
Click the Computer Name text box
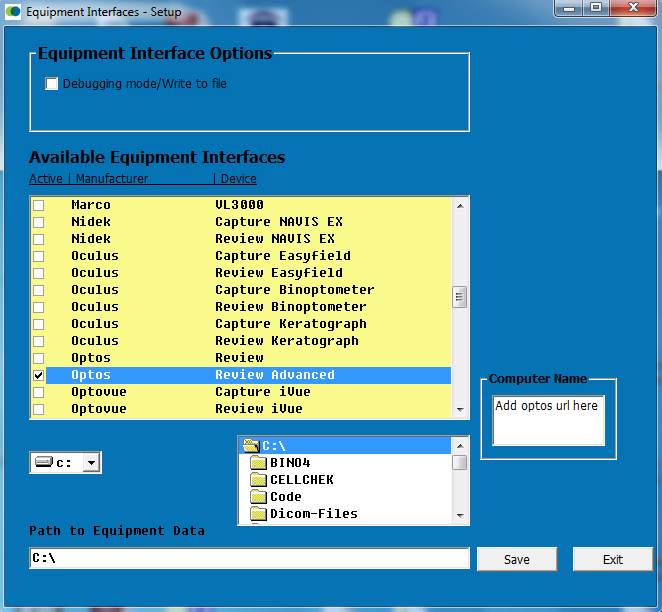pyautogui.click(x=548, y=420)
